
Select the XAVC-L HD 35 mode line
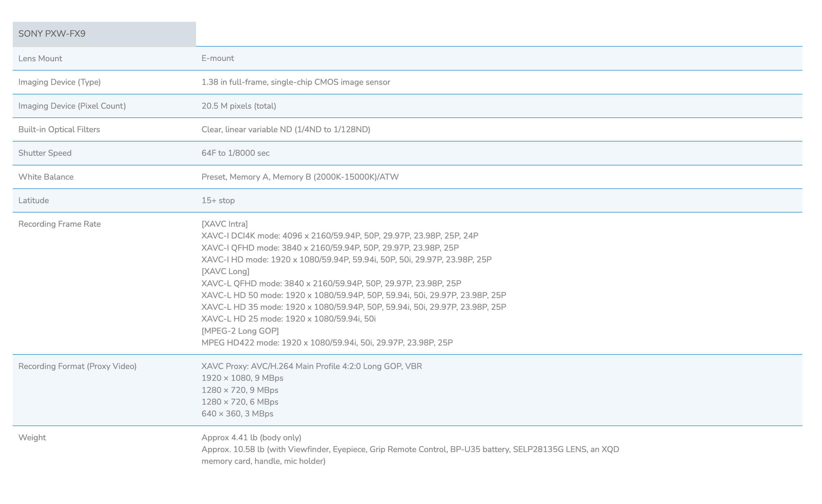(354, 307)
